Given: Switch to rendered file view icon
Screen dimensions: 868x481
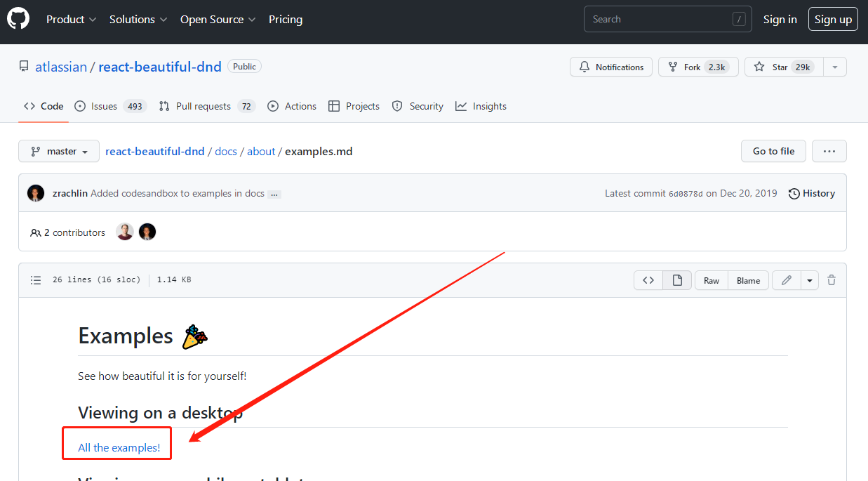Looking at the screenshot, I should [x=677, y=280].
